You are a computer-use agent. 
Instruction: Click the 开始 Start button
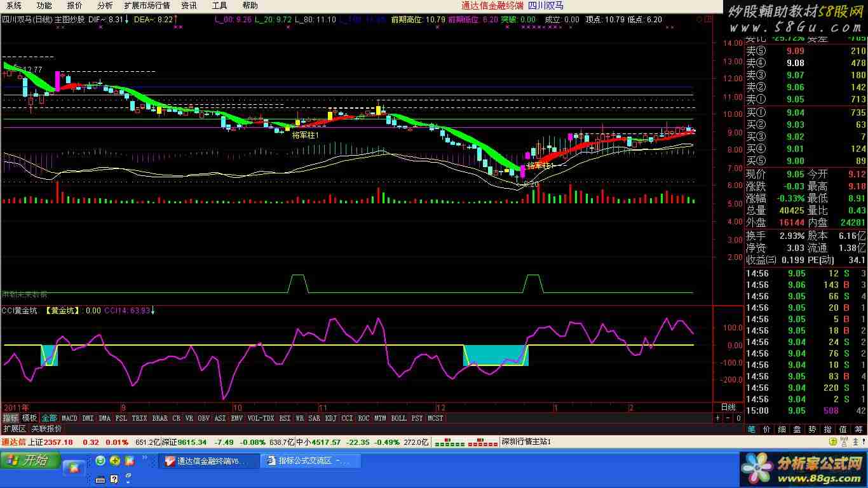pos(31,461)
